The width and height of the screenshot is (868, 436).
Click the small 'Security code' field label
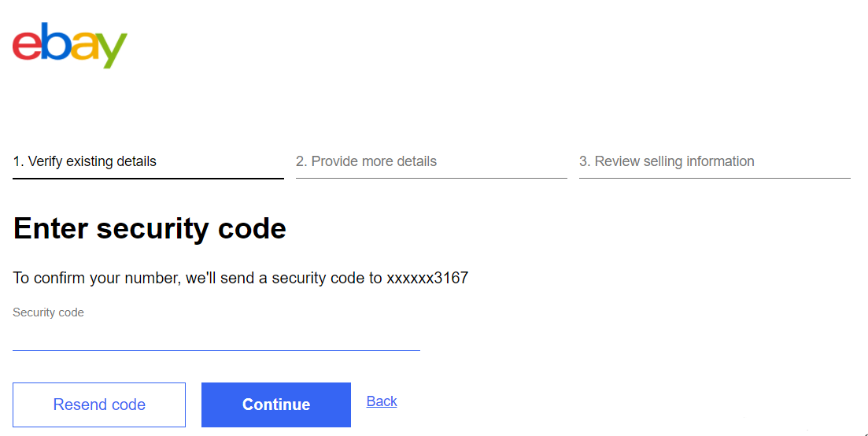[48, 312]
